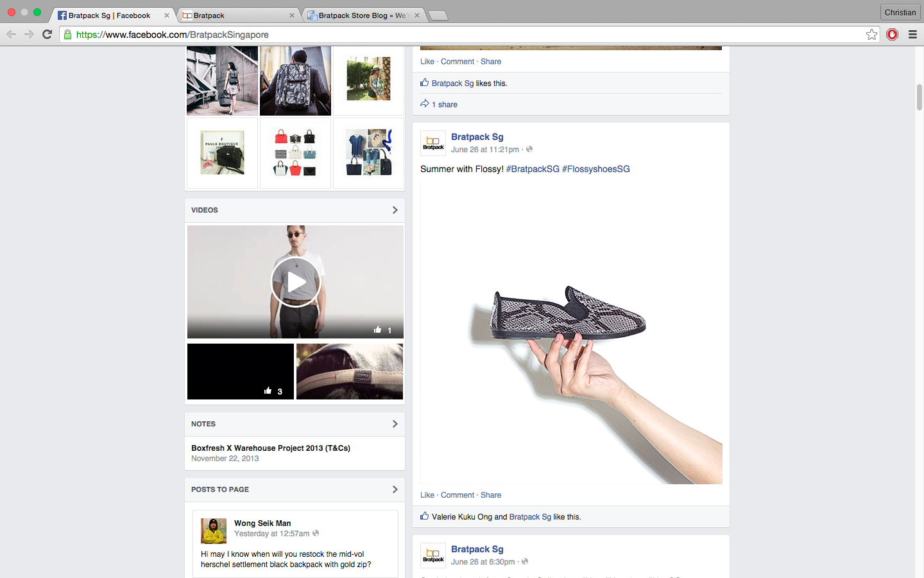This screenshot has width=924, height=578.
Task: Expand the Posts to Page chevron
Action: pos(395,489)
